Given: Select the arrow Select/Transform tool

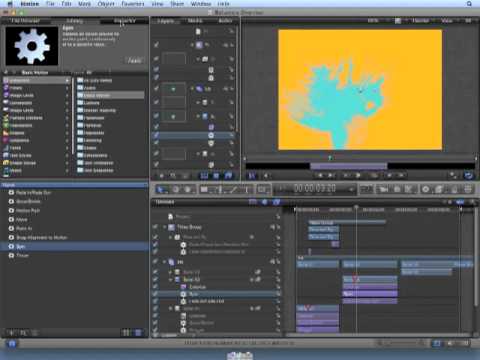Looking at the screenshot, I should (162, 189).
